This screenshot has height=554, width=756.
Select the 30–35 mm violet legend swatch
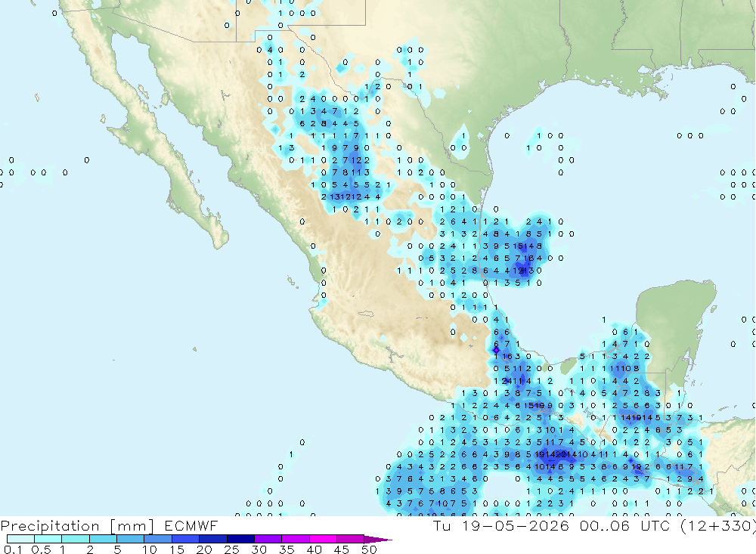268,539
